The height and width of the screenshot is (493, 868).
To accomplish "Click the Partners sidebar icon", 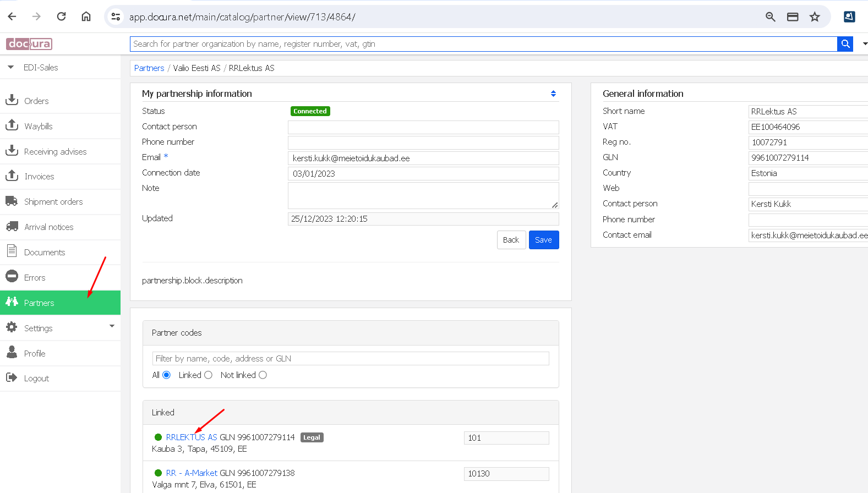I will pyautogui.click(x=12, y=302).
